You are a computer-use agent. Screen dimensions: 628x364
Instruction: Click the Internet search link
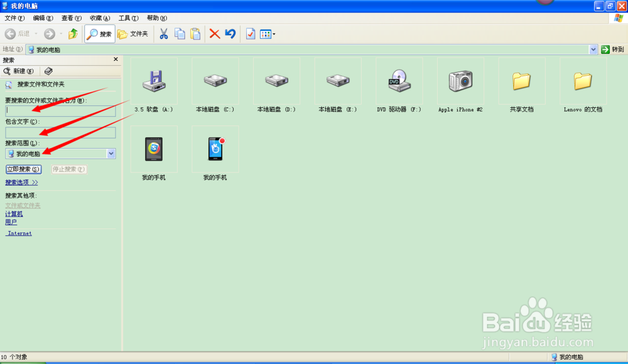[x=19, y=233]
